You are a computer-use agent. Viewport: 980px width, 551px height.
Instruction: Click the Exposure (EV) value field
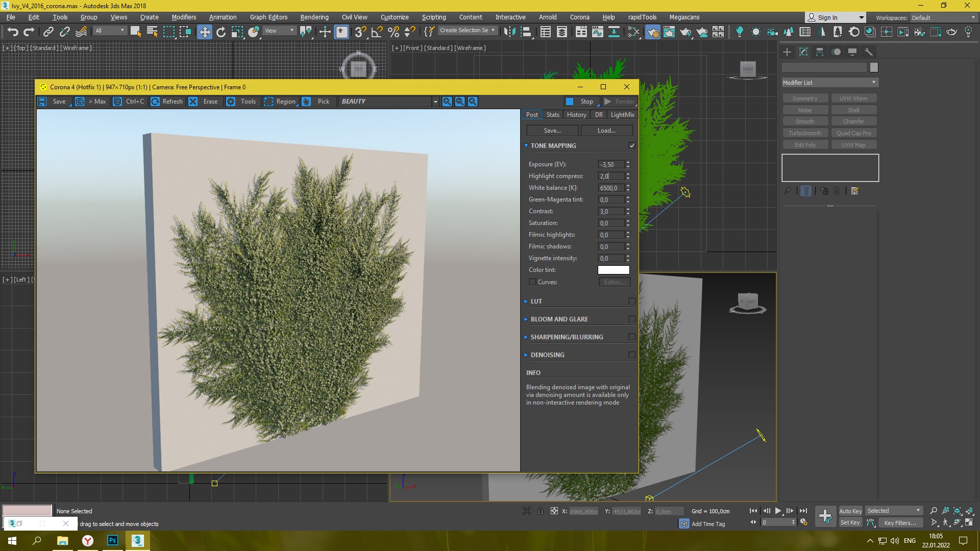coord(611,164)
